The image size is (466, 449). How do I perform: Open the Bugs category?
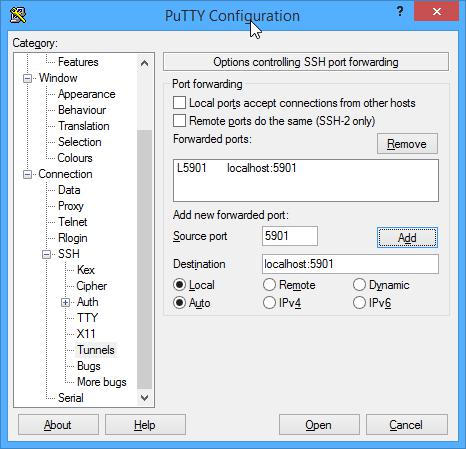coord(89,366)
